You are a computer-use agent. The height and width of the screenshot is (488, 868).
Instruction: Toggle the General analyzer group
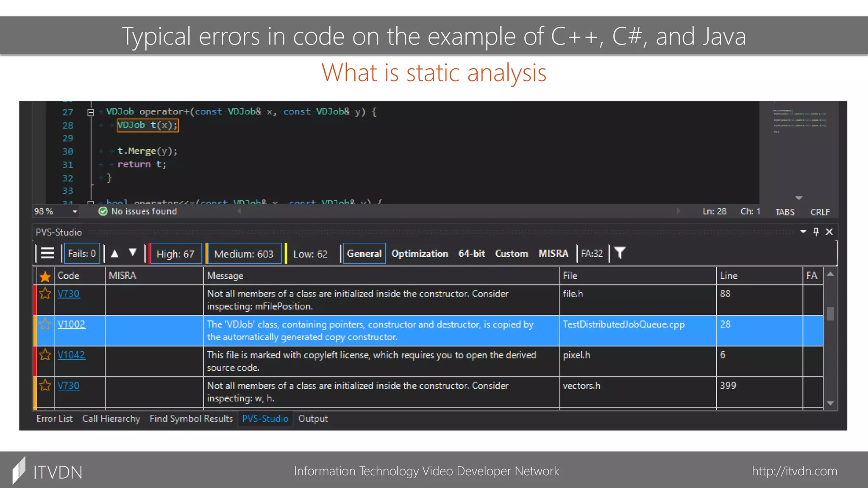tap(364, 253)
